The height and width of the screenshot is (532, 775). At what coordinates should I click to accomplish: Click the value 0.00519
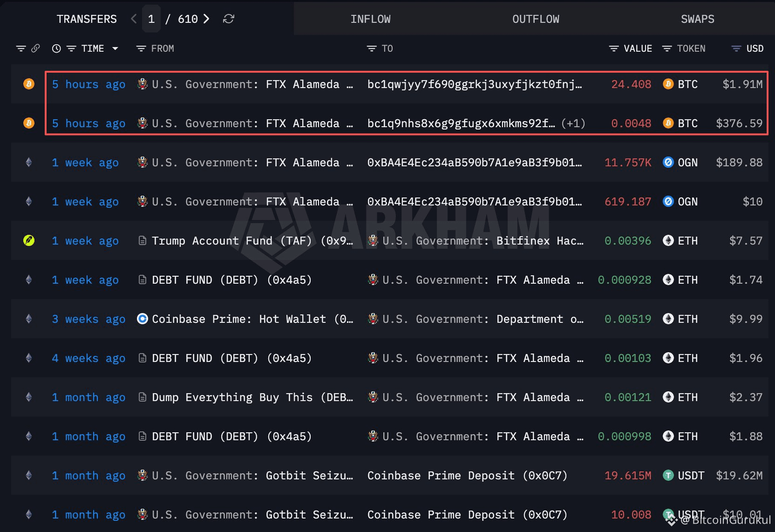(x=628, y=319)
